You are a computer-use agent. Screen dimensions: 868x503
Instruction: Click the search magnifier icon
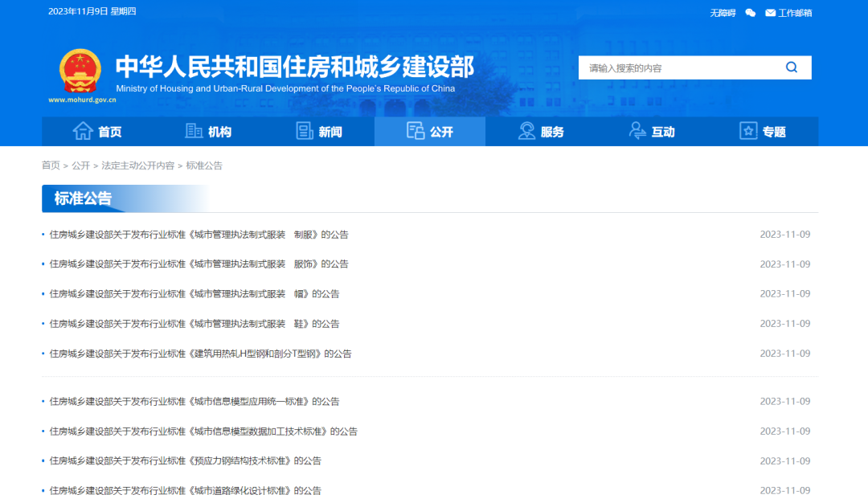(792, 67)
